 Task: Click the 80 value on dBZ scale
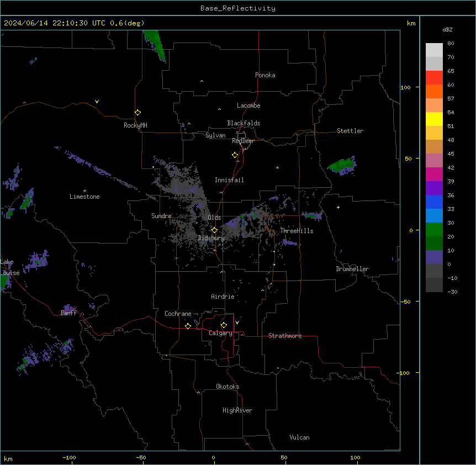(451, 44)
